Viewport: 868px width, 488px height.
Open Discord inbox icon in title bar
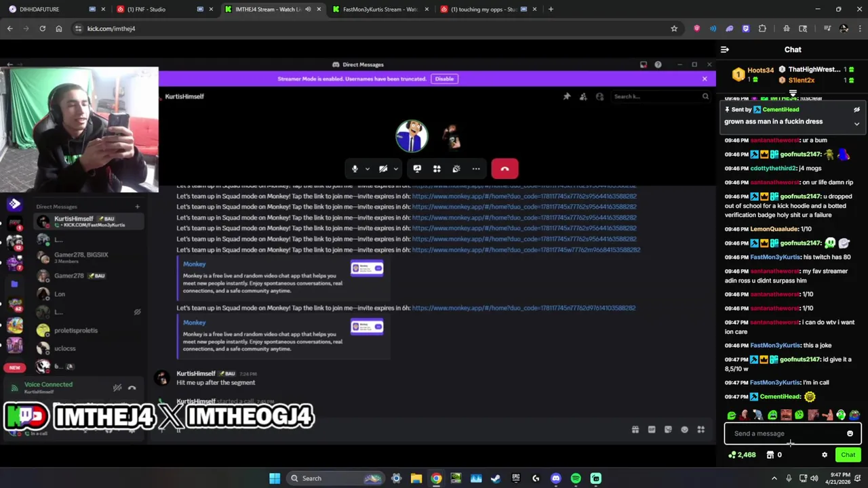(644, 64)
